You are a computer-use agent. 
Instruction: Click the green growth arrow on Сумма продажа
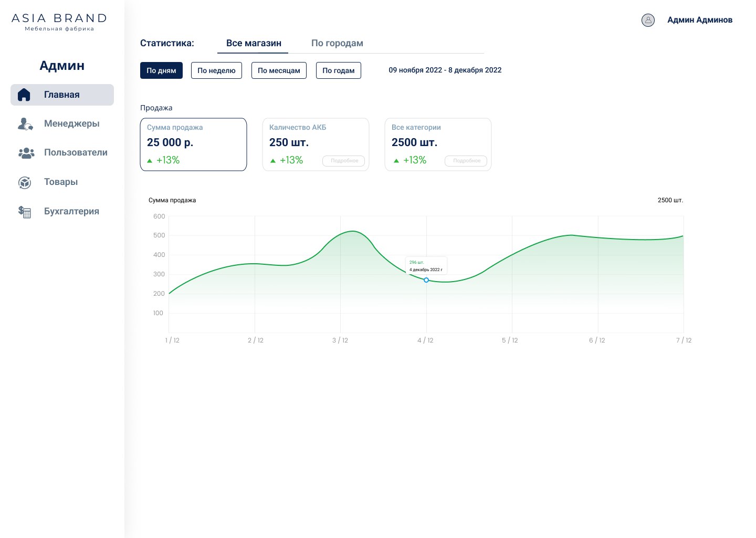coord(150,161)
